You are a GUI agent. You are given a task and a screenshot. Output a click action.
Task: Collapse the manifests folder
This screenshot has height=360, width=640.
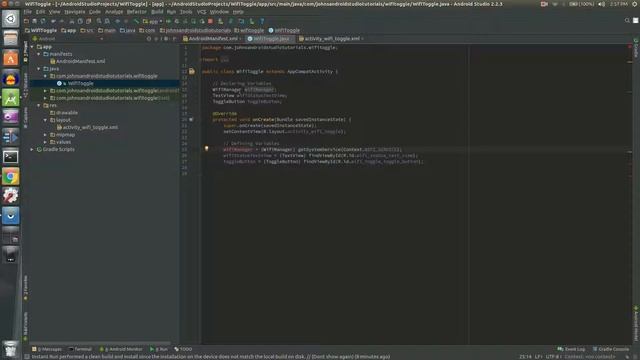pyautogui.click(x=39, y=54)
